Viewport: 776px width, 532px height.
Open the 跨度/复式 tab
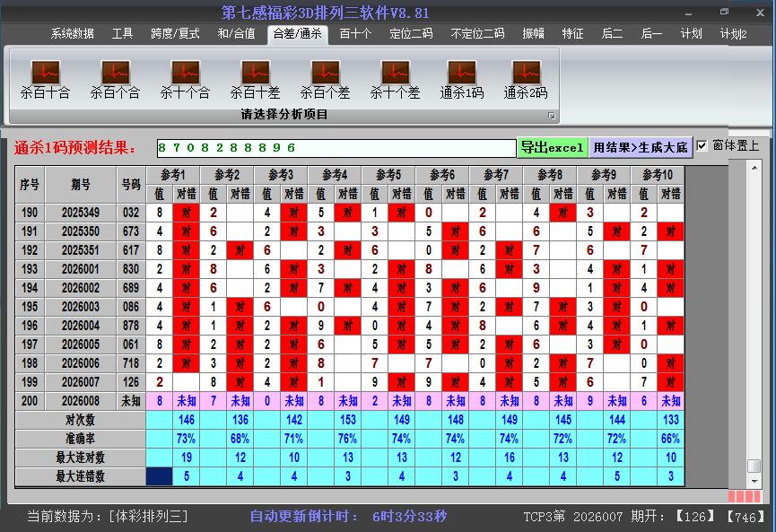tap(175, 34)
